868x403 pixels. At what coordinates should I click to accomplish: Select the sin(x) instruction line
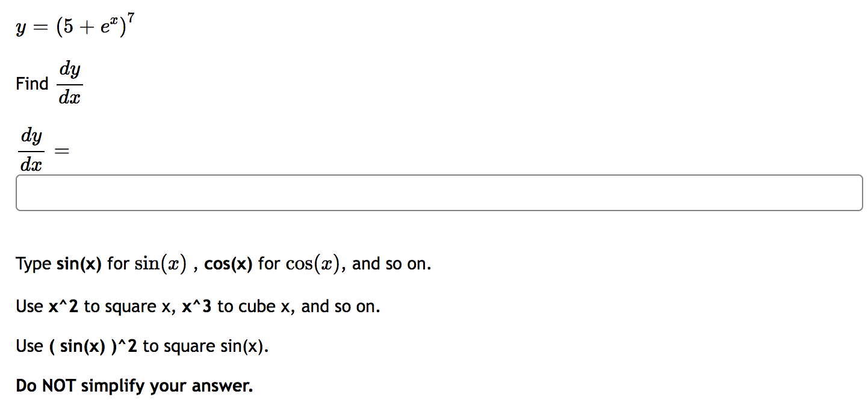pos(223,263)
